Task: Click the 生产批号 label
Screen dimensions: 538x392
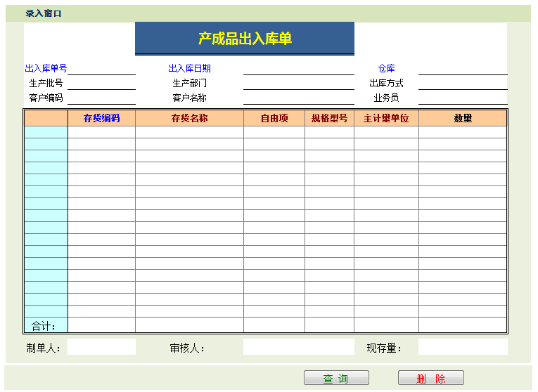Action: tap(46, 83)
